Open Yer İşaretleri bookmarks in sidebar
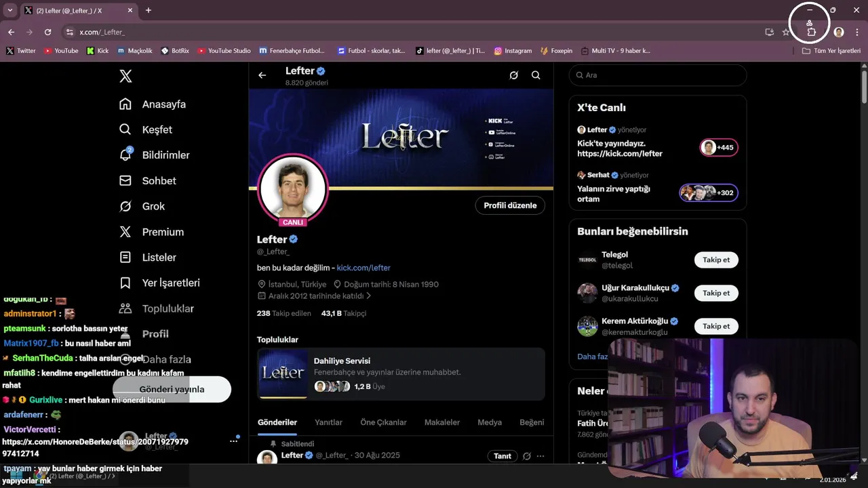The width and height of the screenshot is (868, 488). pyautogui.click(x=159, y=283)
